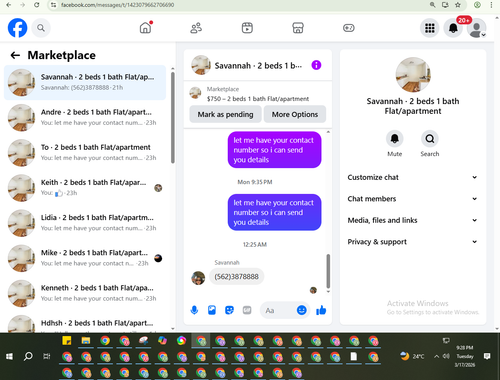Open Kenneth conversation in list

pos(85,293)
